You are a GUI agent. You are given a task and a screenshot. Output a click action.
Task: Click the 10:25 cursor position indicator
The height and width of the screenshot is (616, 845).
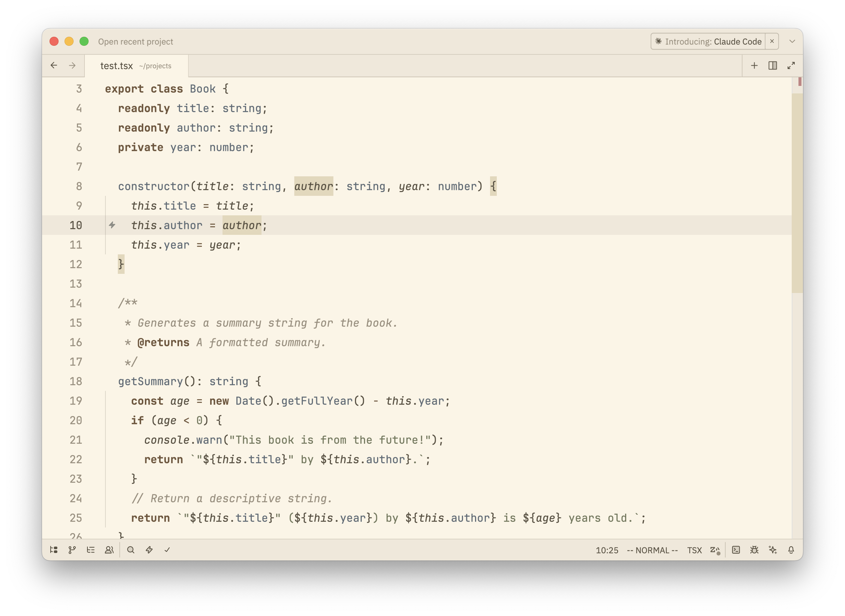pos(607,550)
